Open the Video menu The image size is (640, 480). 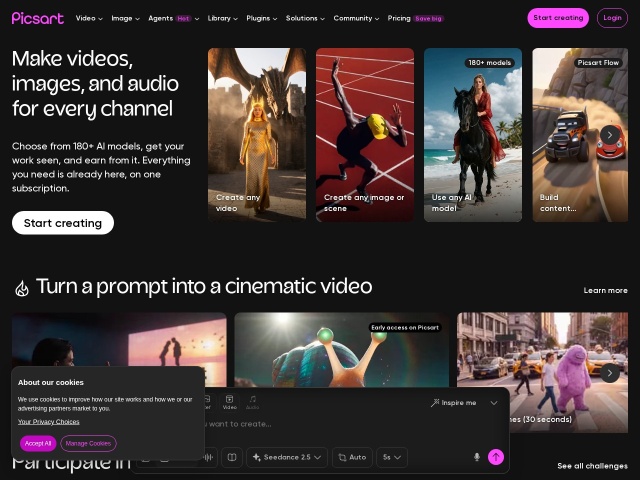[x=89, y=18]
